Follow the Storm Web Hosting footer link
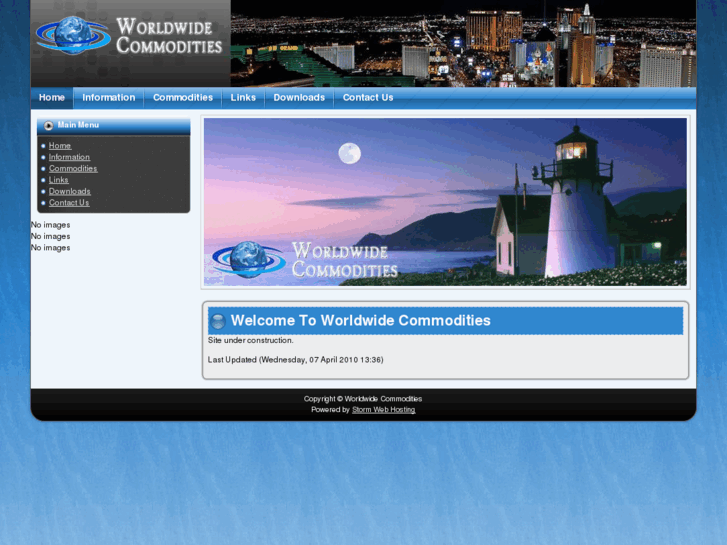This screenshot has height=545, width=727. tap(383, 410)
